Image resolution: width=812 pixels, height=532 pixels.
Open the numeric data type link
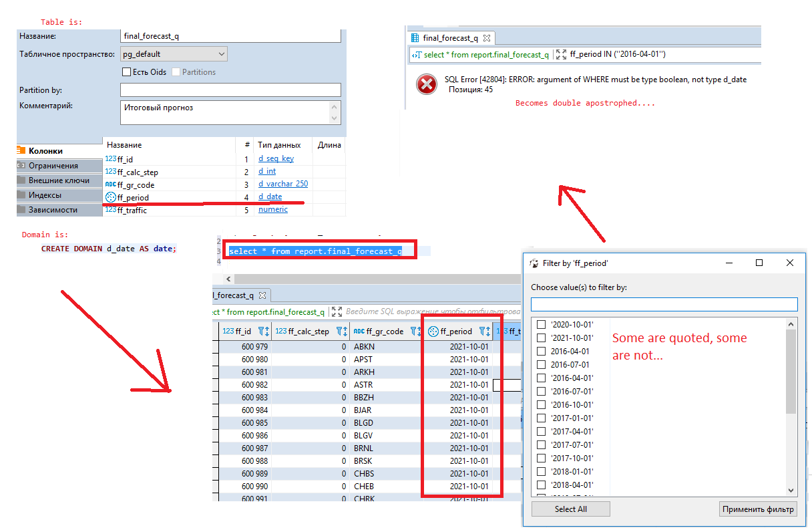point(273,209)
